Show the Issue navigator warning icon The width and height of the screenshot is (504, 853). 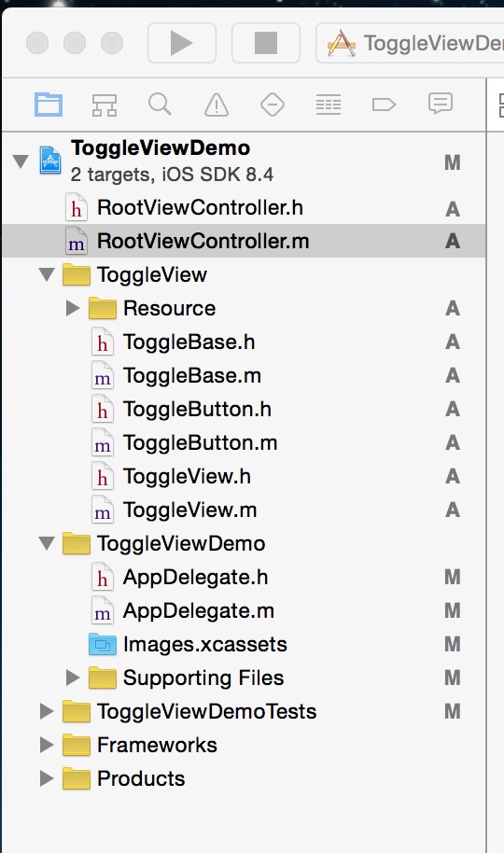[217, 104]
